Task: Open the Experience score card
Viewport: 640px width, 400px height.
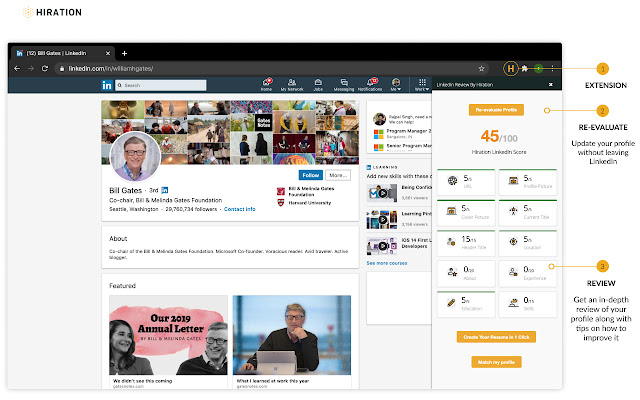Action: pos(528,274)
